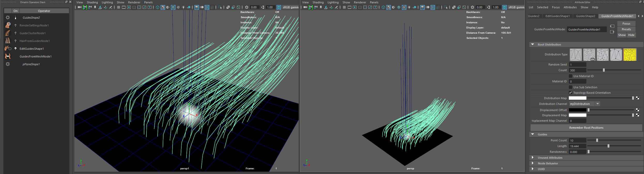Viewport: 644px width, 174px height.
Task: Click the Count slider handle
Action: (x=604, y=70)
